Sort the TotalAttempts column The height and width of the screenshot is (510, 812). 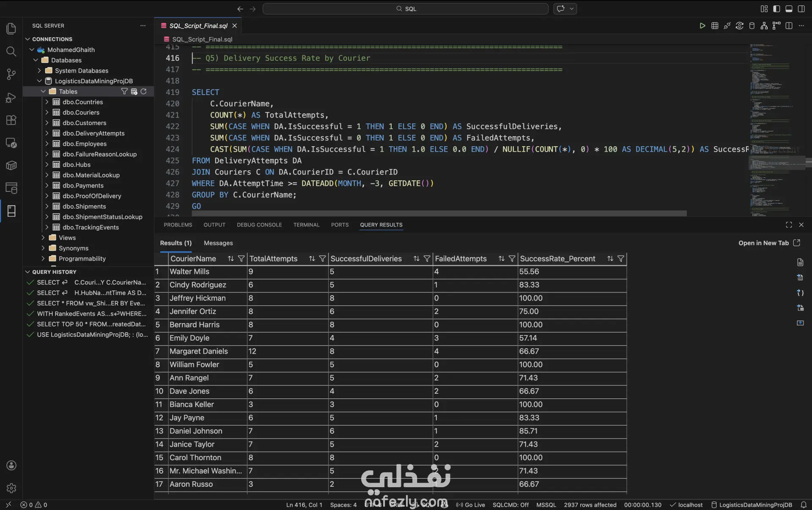click(x=312, y=259)
